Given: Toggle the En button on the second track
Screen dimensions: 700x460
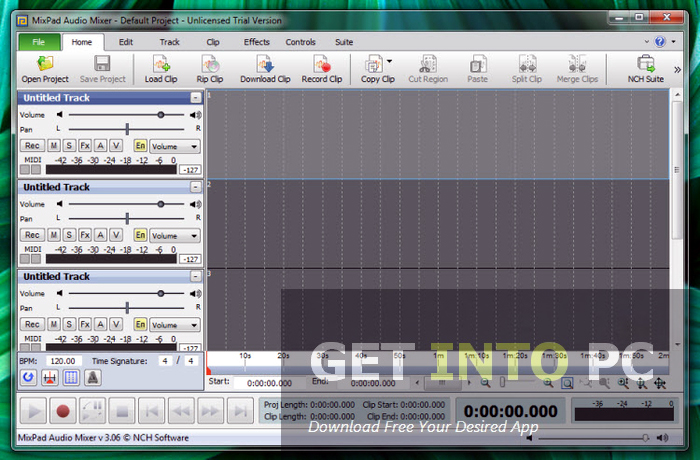Looking at the screenshot, I should (140, 235).
